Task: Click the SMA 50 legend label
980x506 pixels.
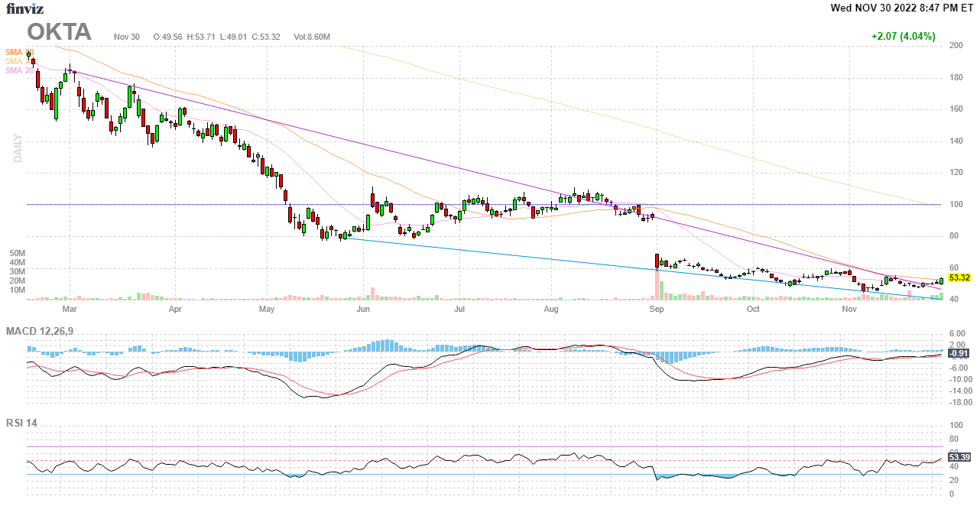Action: (x=19, y=52)
